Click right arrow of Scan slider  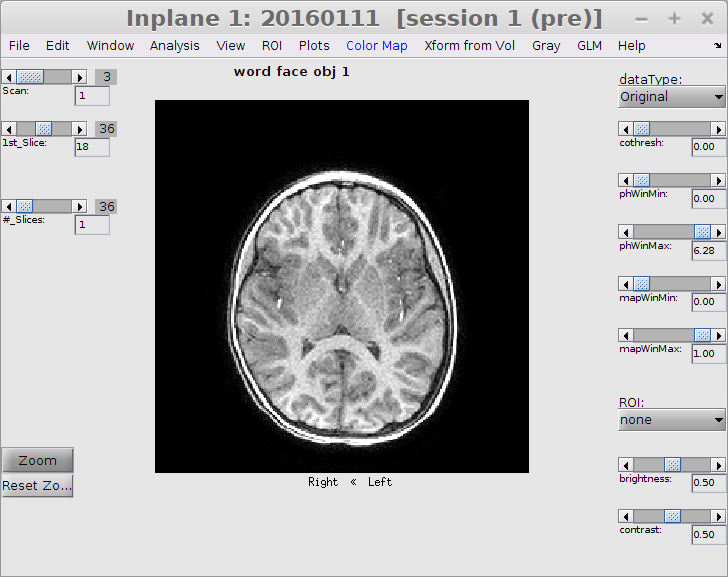coord(80,77)
